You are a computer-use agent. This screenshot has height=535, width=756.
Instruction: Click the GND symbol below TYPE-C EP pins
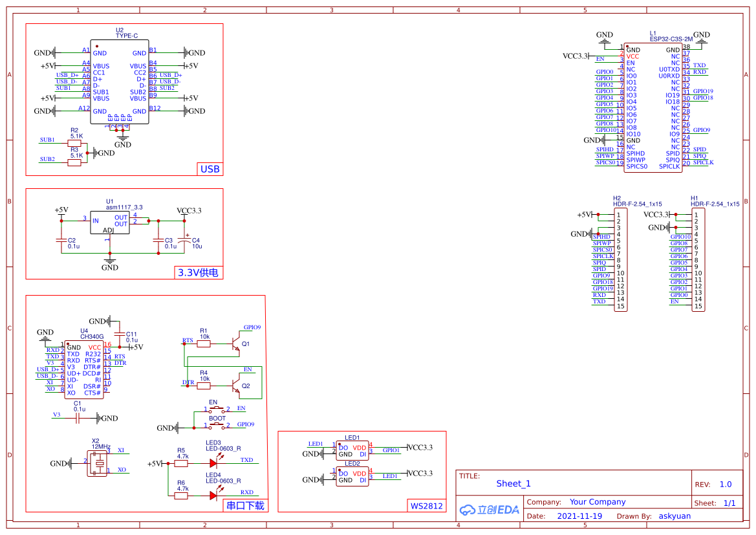(x=123, y=141)
